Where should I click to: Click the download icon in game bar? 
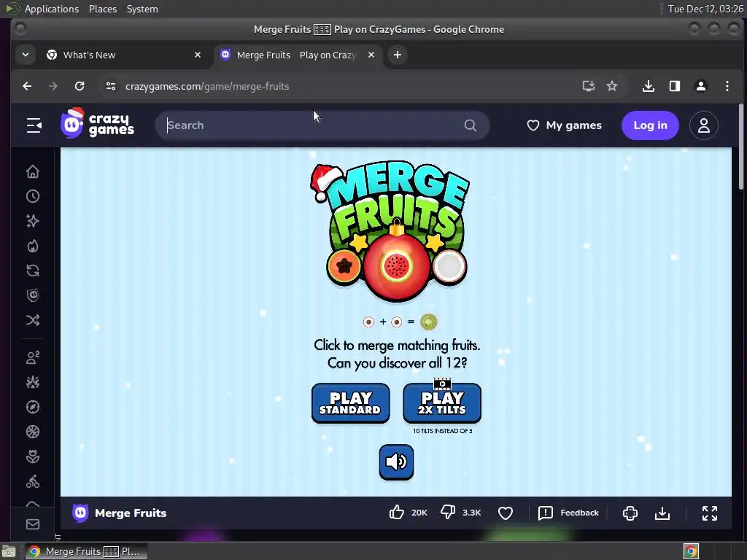click(662, 513)
